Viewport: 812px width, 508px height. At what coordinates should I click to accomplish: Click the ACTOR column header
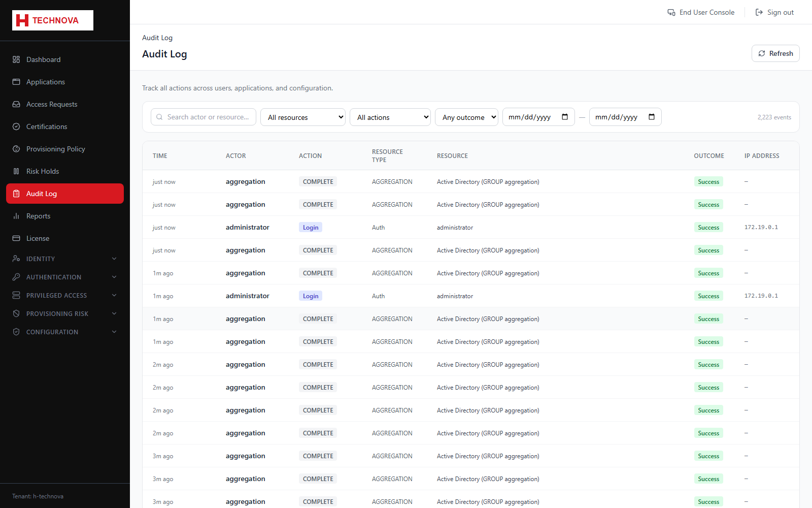[x=235, y=156]
